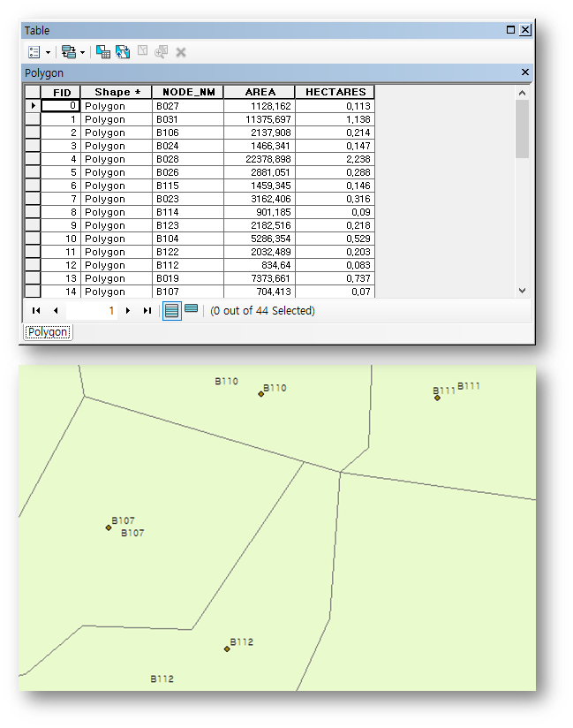
Task: Click the Select By Attributes icon
Action: (x=103, y=51)
